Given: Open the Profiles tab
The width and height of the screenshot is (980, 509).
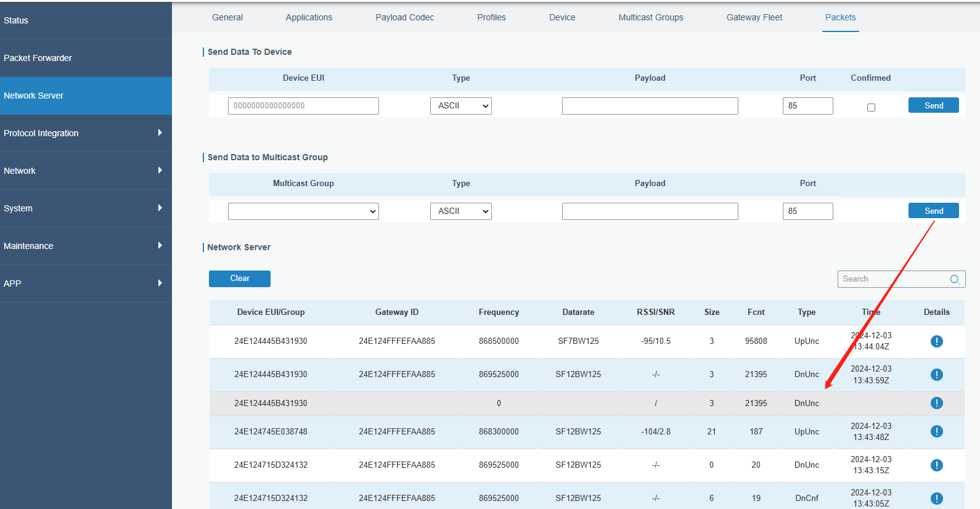Looking at the screenshot, I should pos(491,17).
